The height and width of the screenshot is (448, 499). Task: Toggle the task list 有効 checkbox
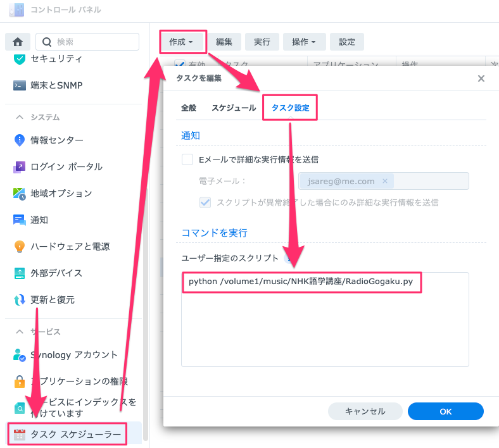click(179, 65)
